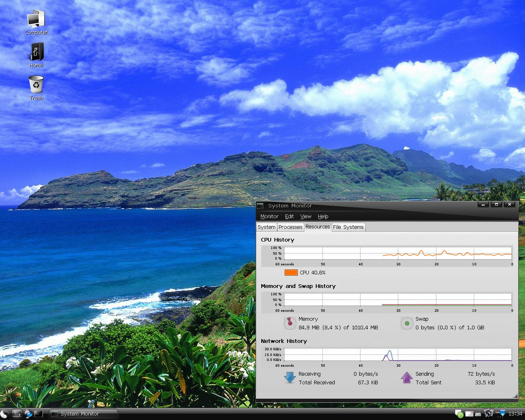Switch to the System tab
Image resolution: width=525 pixels, height=420 pixels.
(267, 227)
